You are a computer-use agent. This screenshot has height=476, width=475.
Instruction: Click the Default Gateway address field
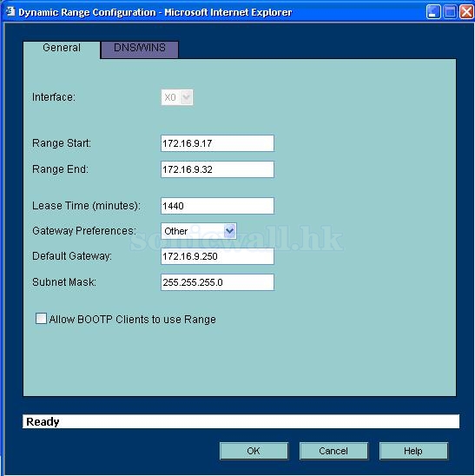click(217, 256)
